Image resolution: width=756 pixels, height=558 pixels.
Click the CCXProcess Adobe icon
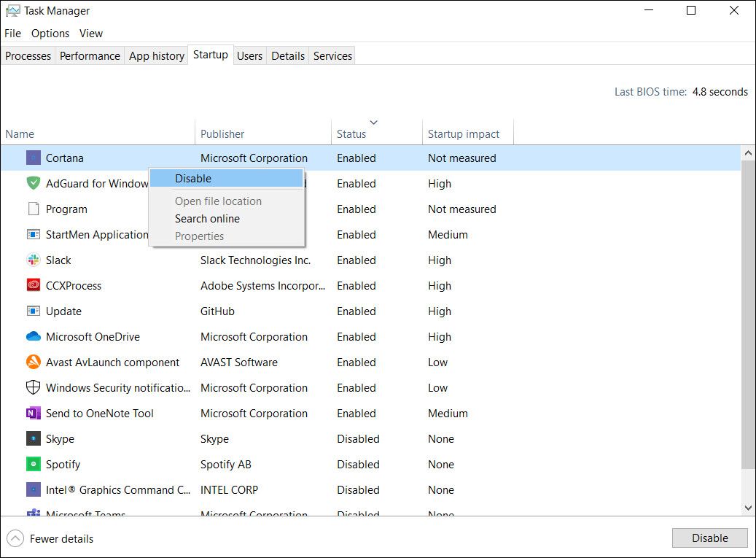[x=34, y=286]
